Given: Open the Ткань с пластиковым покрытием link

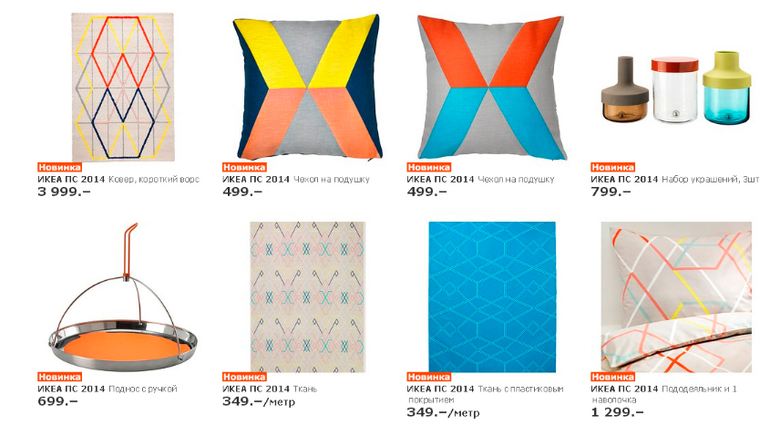Looking at the screenshot, I should click(x=485, y=395).
